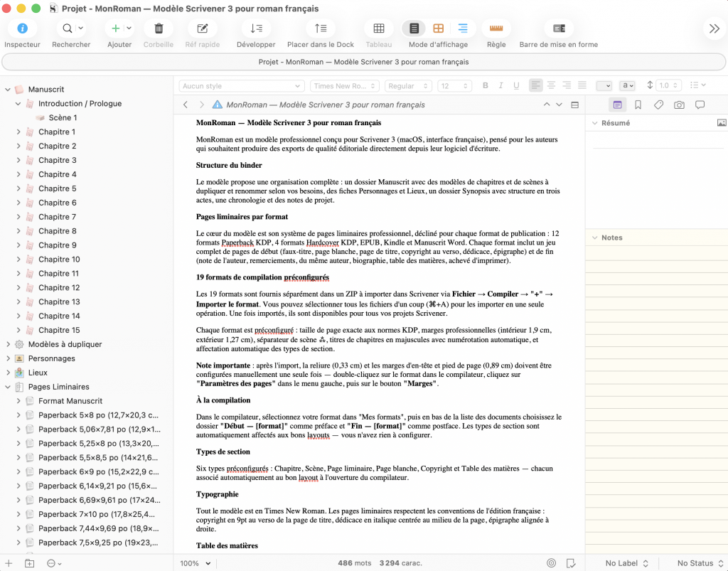This screenshot has height=571, width=728.
Task: Open the Aucun style dropdown
Action: click(242, 86)
